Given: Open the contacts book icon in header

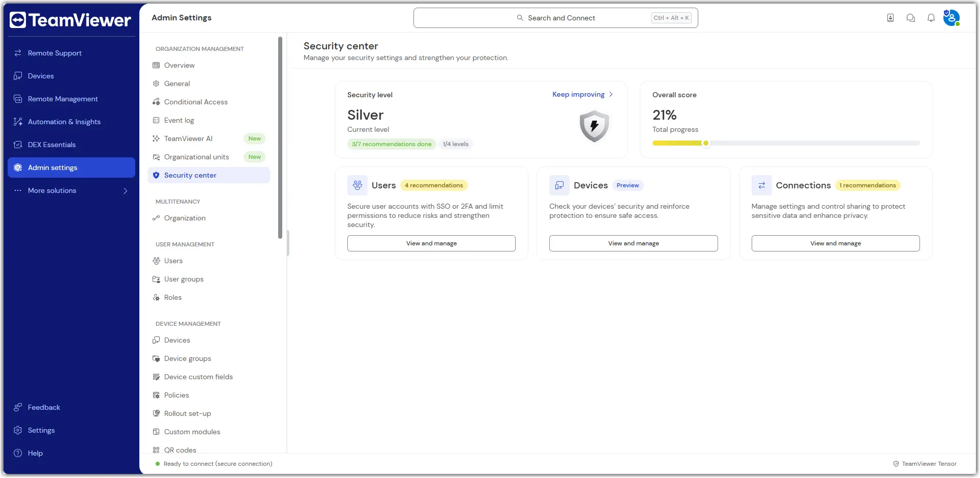Looking at the screenshot, I should pos(890,18).
